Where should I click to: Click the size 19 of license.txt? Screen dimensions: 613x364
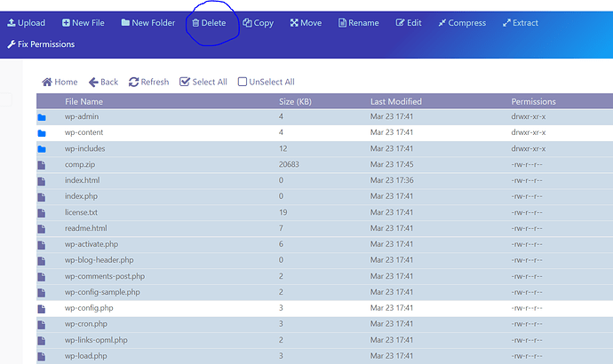[283, 212]
